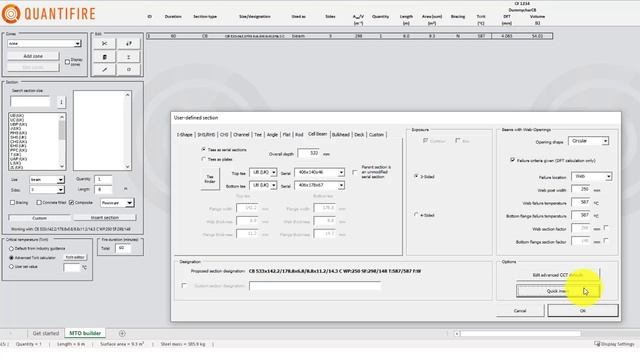Open the MTO builder sheet tab
Viewport: 640px width, 360px height.
[85, 333]
